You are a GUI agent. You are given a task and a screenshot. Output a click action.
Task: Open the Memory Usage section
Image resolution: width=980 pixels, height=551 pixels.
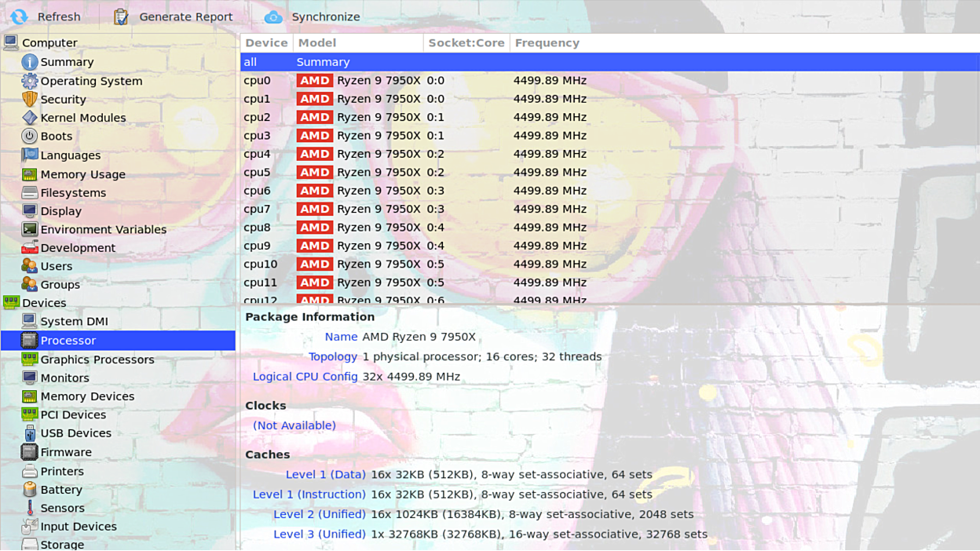82,174
